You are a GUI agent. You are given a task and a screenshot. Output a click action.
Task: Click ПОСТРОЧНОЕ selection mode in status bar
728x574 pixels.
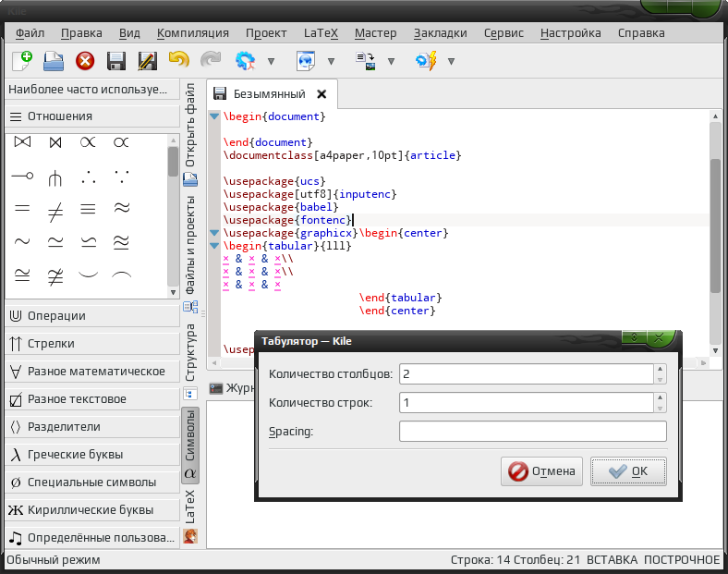(x=682, y=560)
